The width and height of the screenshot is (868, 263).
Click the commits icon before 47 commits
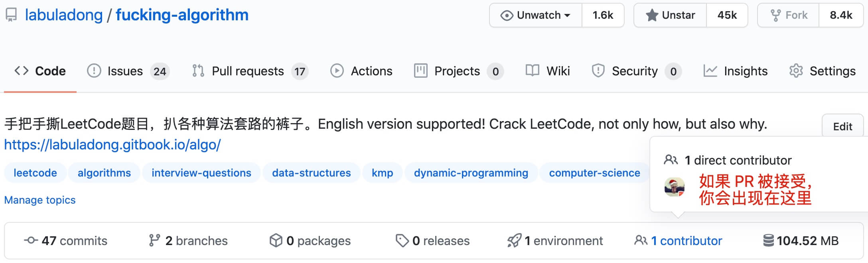31,240
